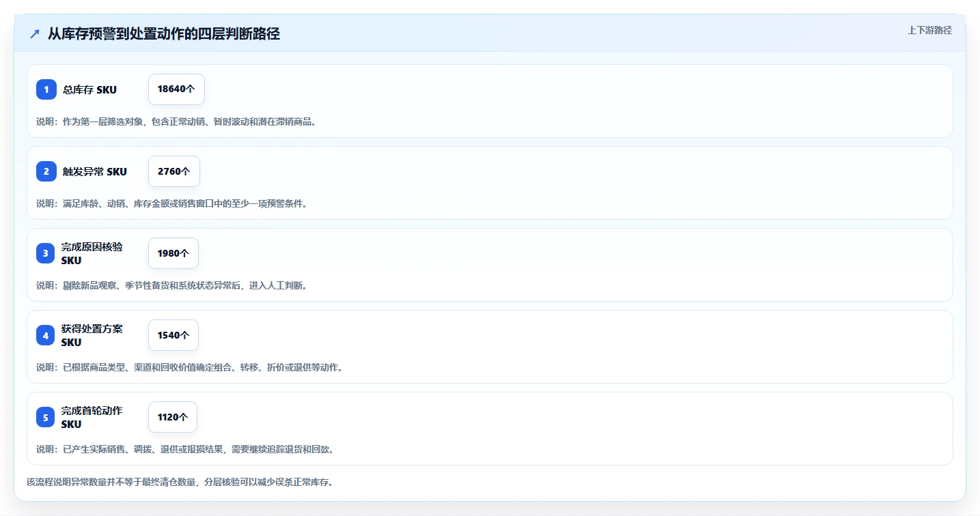This screenshot has height=516, width=980.
Task: Select the 获得处置方案 SKU label
Action: (x=92, y=335)
